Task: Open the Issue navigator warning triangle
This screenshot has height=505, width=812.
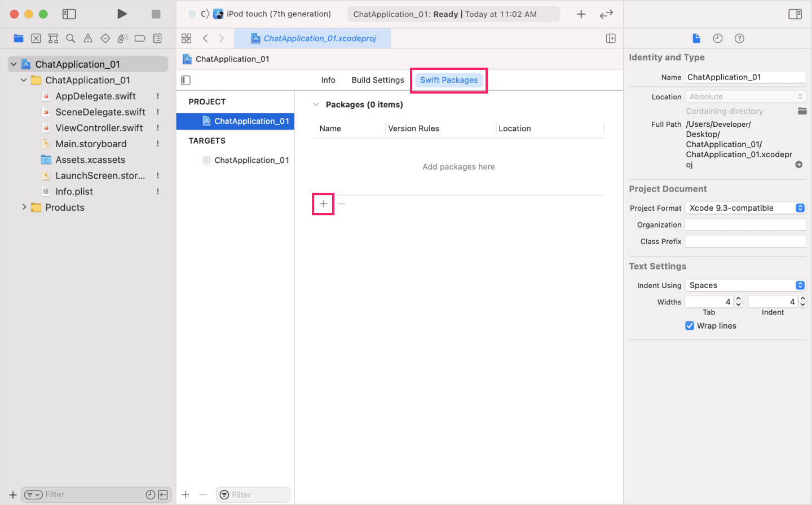Action: pyautogui.click(x=88, y=38)
